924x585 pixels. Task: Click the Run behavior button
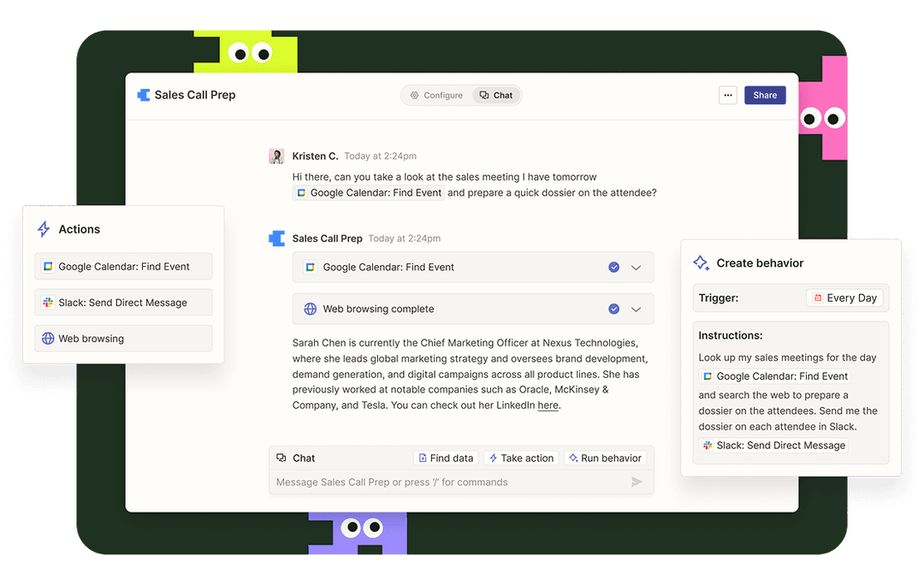pos(605,458)
